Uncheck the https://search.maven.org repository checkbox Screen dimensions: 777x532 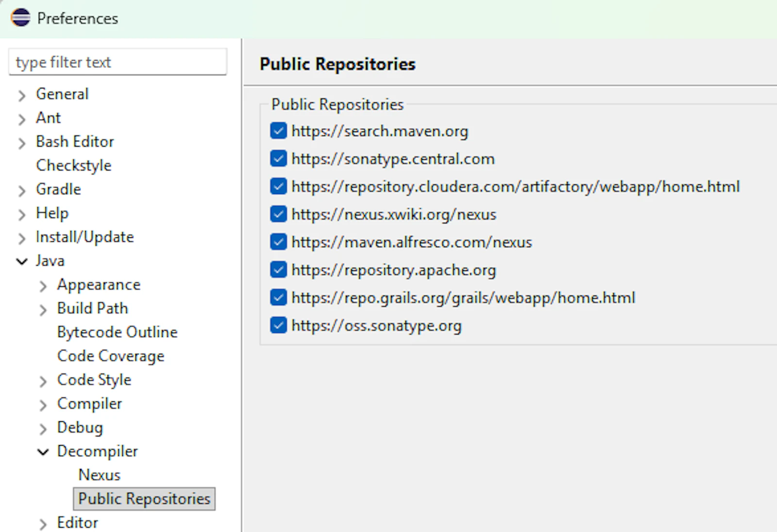tap(278, 131)
